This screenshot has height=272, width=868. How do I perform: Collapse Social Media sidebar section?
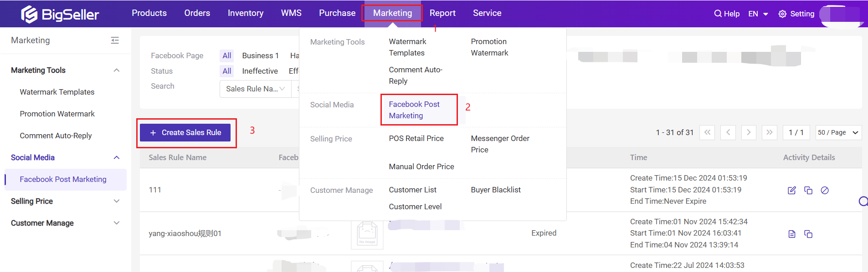pos(117,157)
